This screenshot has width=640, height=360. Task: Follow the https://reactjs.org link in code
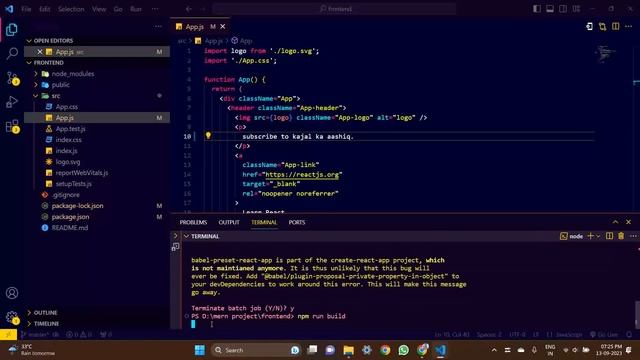pyautogui.click(x=302, y=174)
